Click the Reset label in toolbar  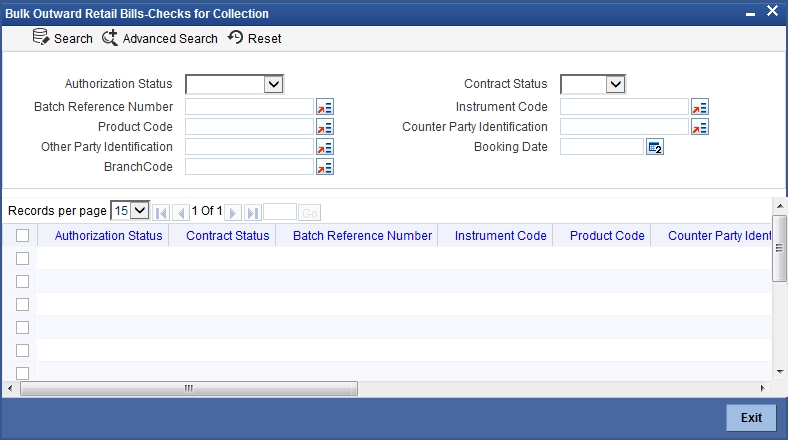click(264, 39)
